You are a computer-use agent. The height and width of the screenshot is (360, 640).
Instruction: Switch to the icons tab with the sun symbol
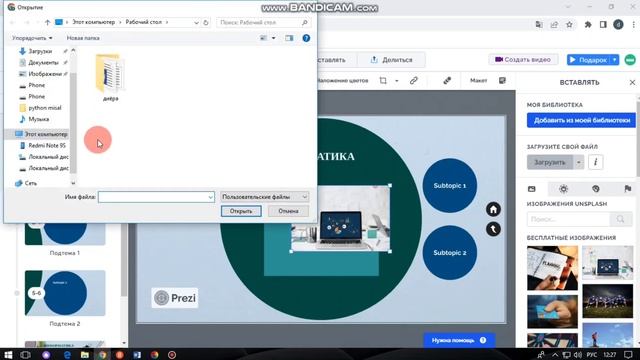564,189
